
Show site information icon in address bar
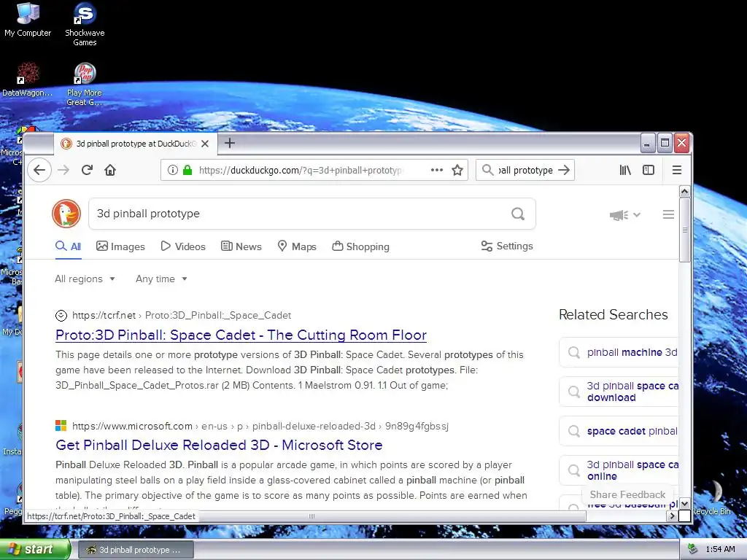click(173, 170)
